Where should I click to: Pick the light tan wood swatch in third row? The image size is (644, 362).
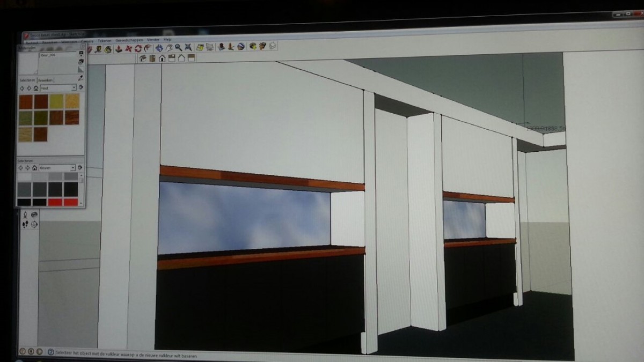[x=26, y=134]
